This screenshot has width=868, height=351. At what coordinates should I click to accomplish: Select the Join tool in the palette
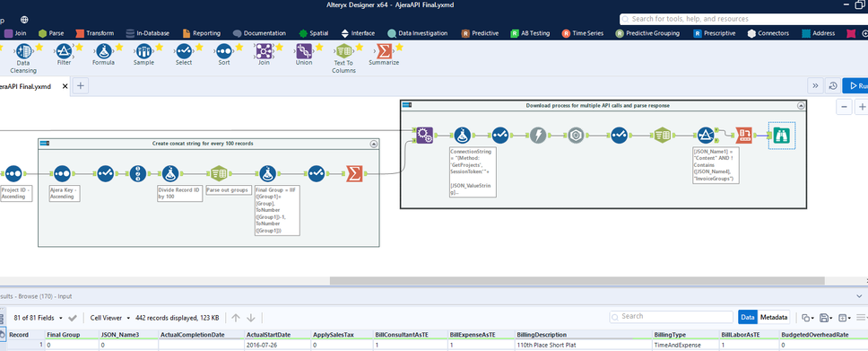coord(264,51)
